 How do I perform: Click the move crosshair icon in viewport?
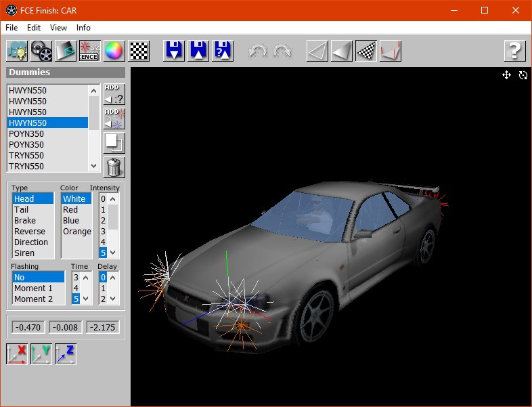click(x=506, y=75)
